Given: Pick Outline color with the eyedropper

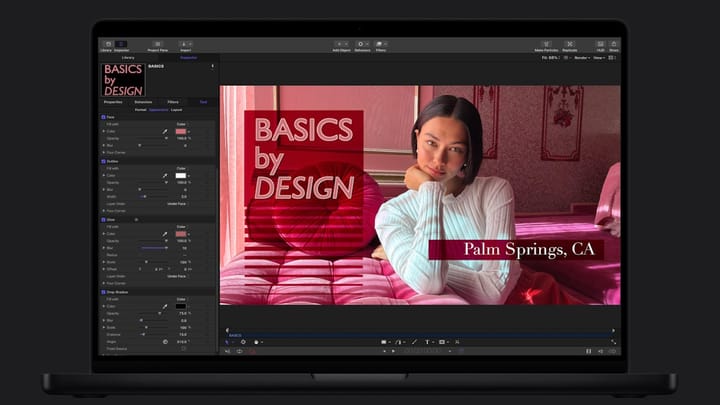Looking at the screenshot, I should (164, 175).
